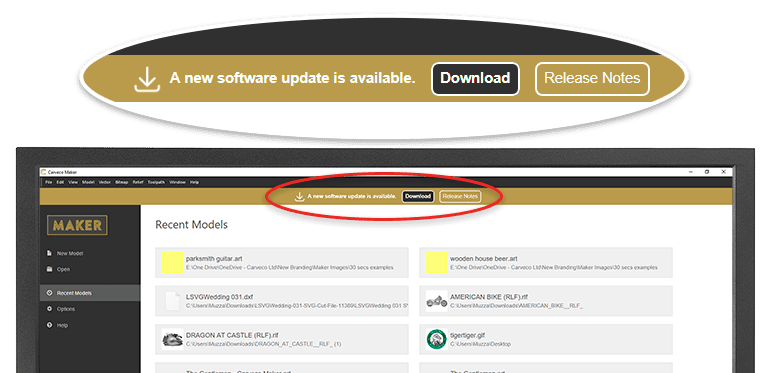Open Options via its gear icon
The width and height of the screenshot is (772, 373).
click(49, 309)
